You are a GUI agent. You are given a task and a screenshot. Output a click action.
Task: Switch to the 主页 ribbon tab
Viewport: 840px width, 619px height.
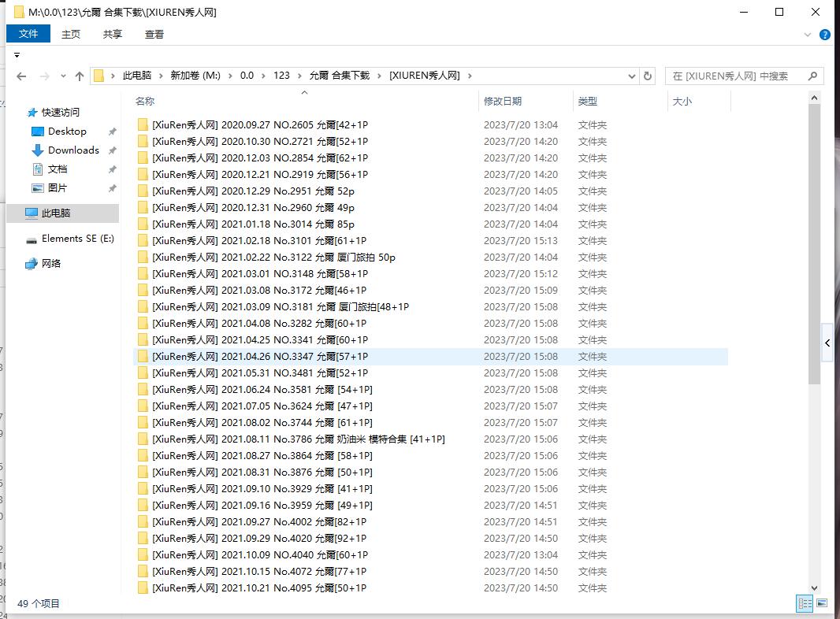(x=71, y=35)
